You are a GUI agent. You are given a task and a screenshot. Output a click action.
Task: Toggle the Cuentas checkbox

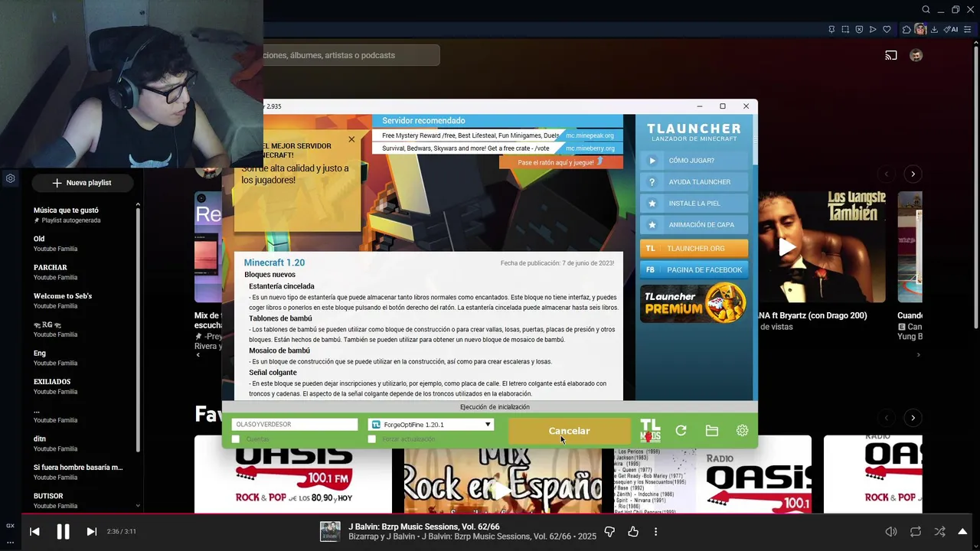pos(236,439)
